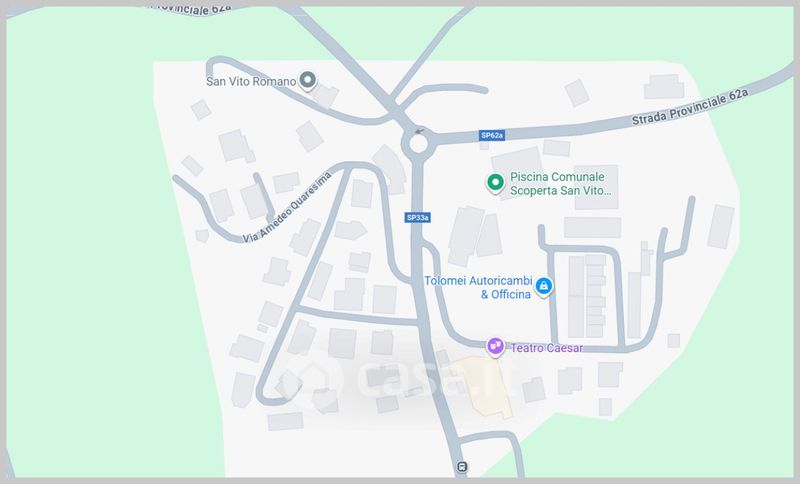
Task: Select the Teatro Caesar text label
Action: click(x=546, y=348)
